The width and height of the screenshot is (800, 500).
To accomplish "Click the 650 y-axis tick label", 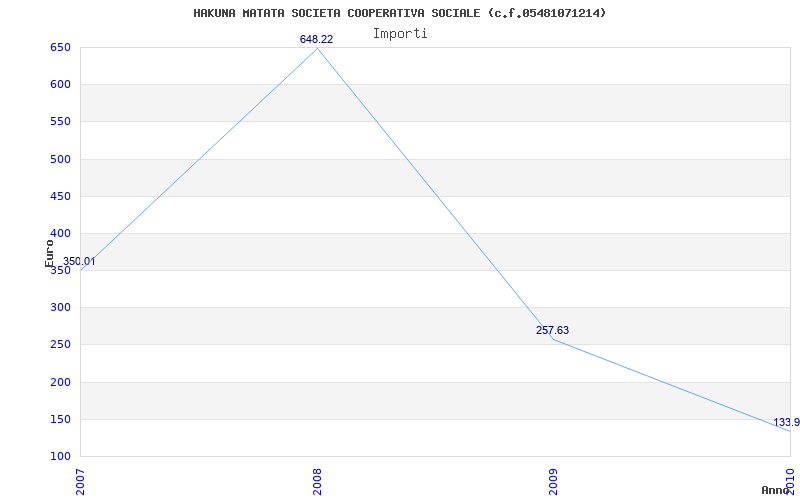I will click(x=60, y=47).
